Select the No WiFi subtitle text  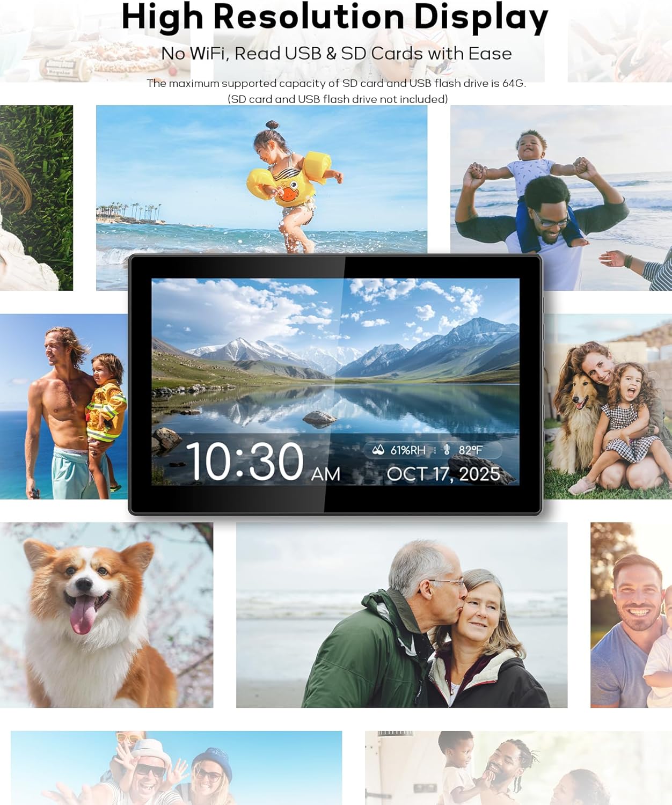pyautogui.click(x=336, y=54)
